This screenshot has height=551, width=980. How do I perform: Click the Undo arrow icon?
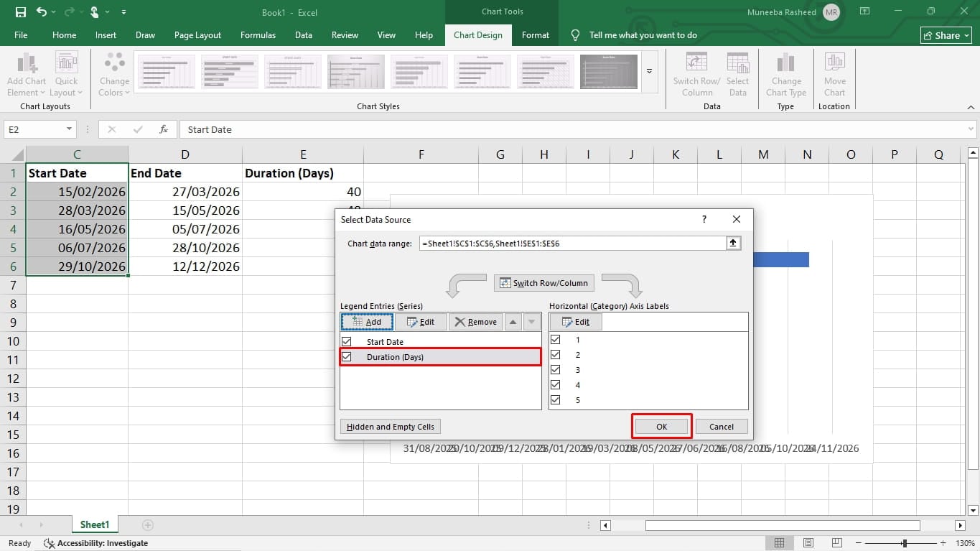(x=41, y=12)
